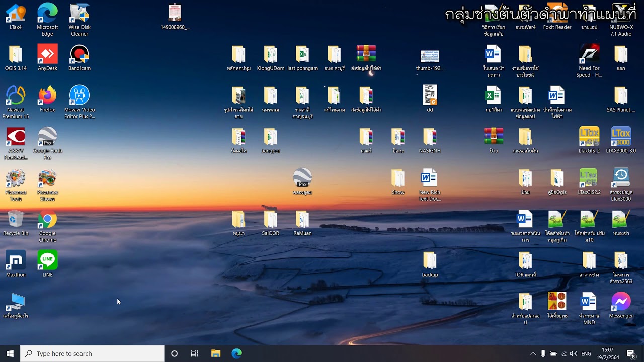Open ABBYY FineReader shortcut
This screenshot has width=644, height=362.
pyautogui.click(x=16, y=144)
